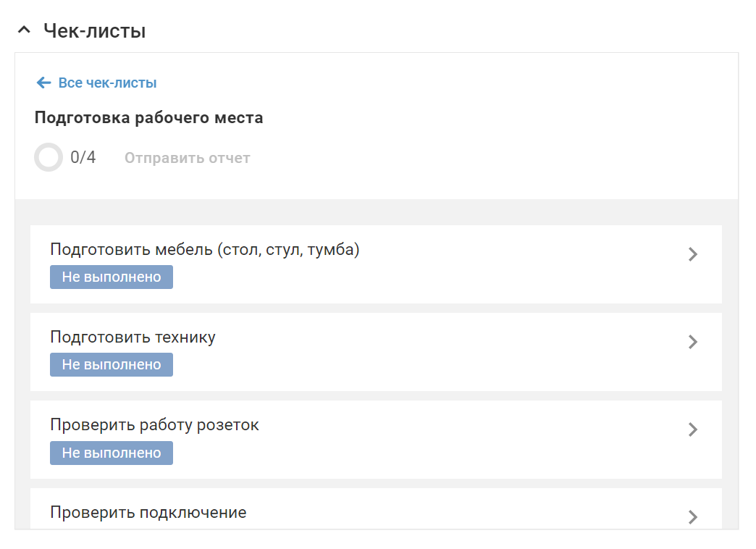Click the 0/4 progress counter
The width and height of the screenshot is (756, 549).
pyautogui.click(x=83, y=158)
